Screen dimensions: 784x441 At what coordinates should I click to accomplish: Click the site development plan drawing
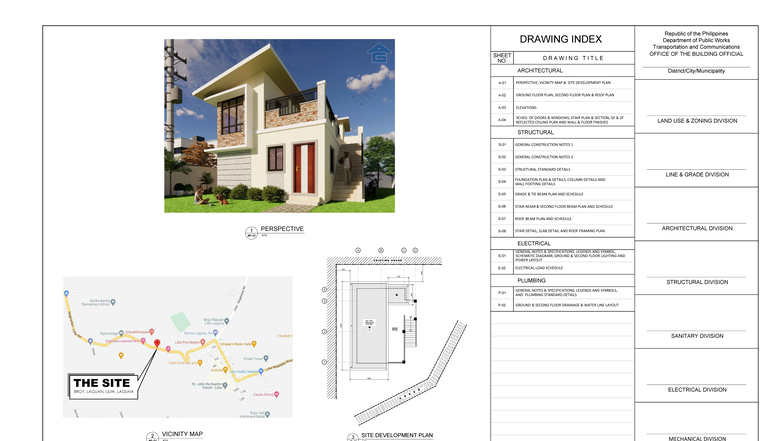coord(396,336)
